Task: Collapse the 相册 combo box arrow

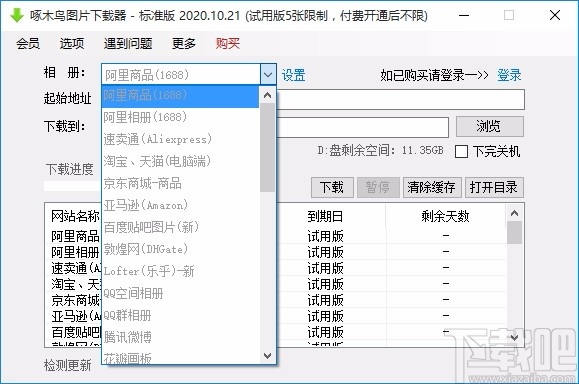Action: pos(268,75)
